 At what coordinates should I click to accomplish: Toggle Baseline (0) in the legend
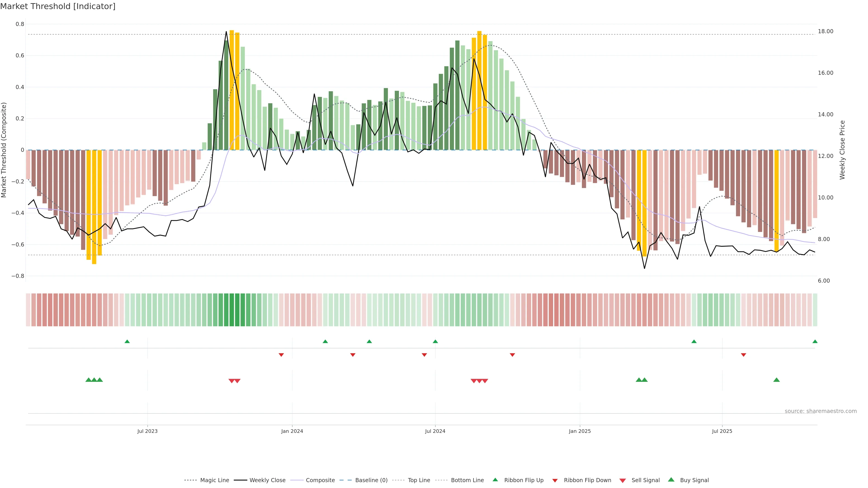(x=371, y=480)
